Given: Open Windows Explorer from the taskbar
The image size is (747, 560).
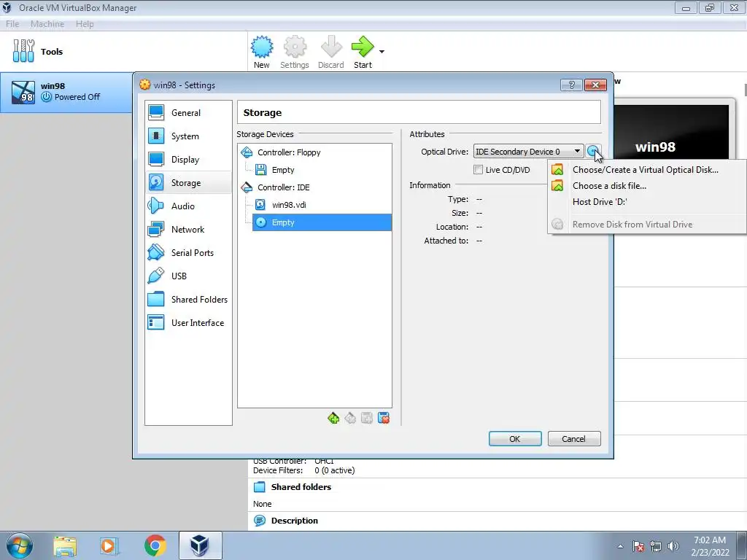Looking at the screenshot, I should 65,545.
